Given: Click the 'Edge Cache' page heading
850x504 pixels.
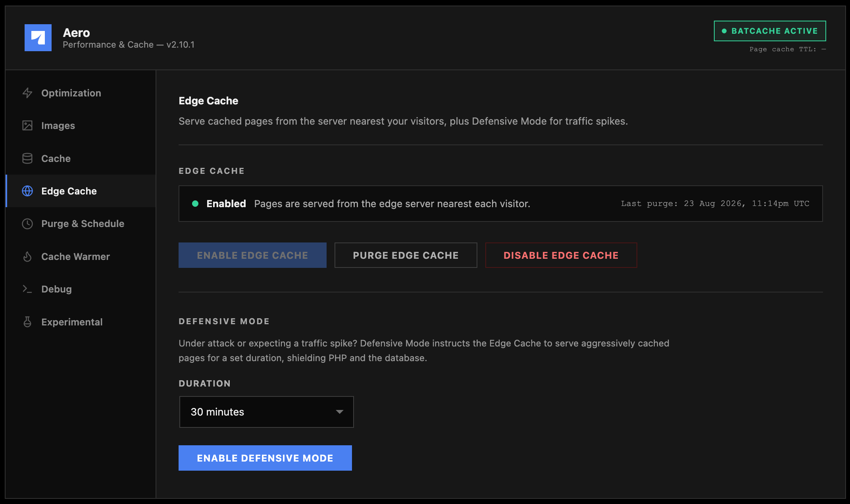Looking at the screenshot, I should tap(208, 101).
